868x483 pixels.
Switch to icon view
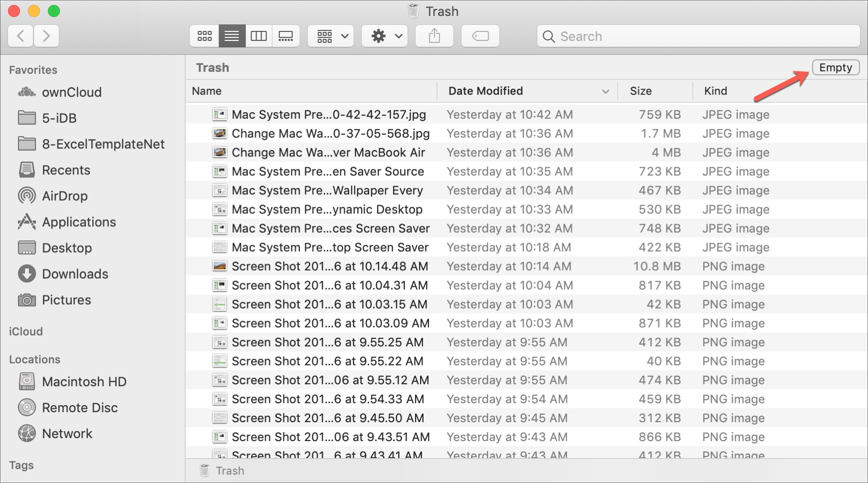pyautogui.click(x=205, y=36)
